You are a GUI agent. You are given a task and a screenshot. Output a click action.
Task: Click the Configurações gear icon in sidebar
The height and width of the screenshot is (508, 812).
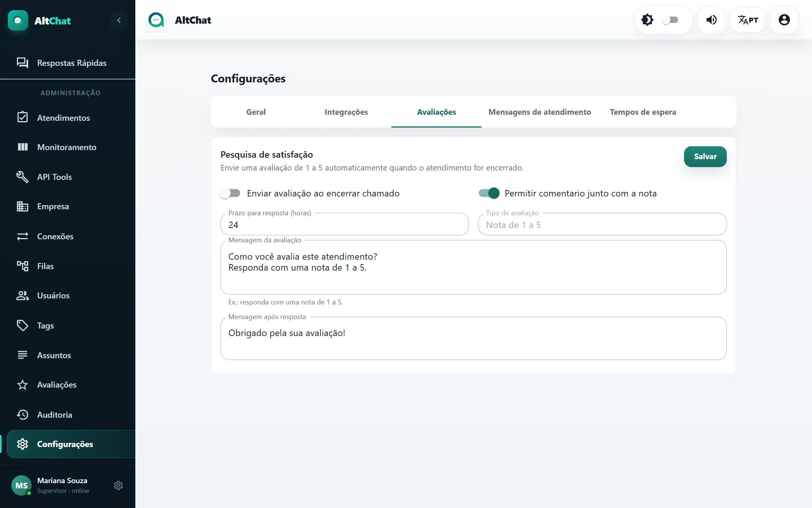(x=23, y=444)
